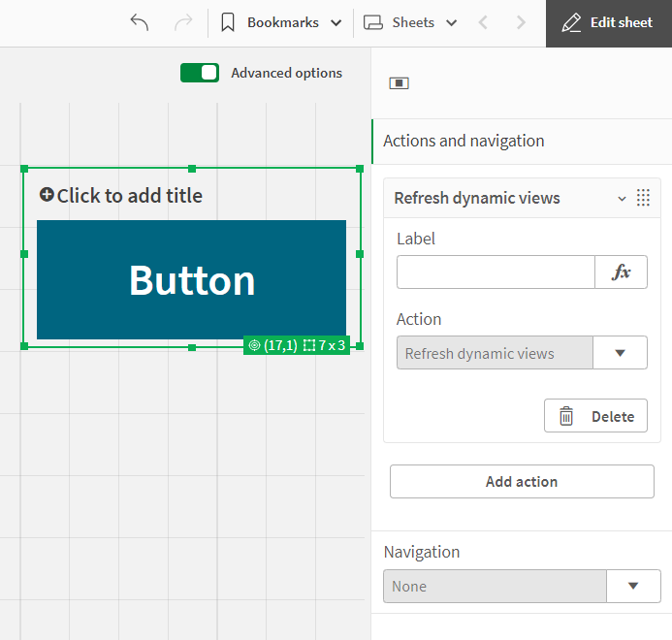This screenshot has height=640, width=672.
Task: Click the undo arrow icon
Action: click(140, 22)
